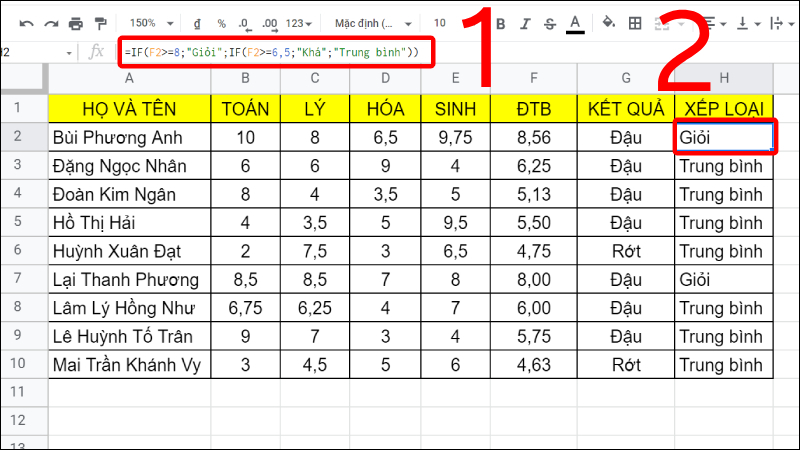Expand the 123 number format dropdown
This screenshot has width=800, height=450.
coord(300,22)
